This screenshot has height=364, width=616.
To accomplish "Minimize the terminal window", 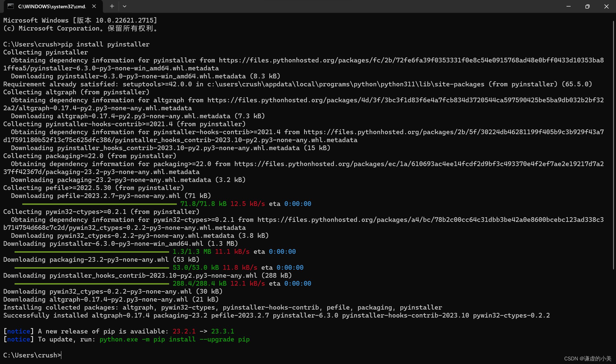I will point(569,6).
